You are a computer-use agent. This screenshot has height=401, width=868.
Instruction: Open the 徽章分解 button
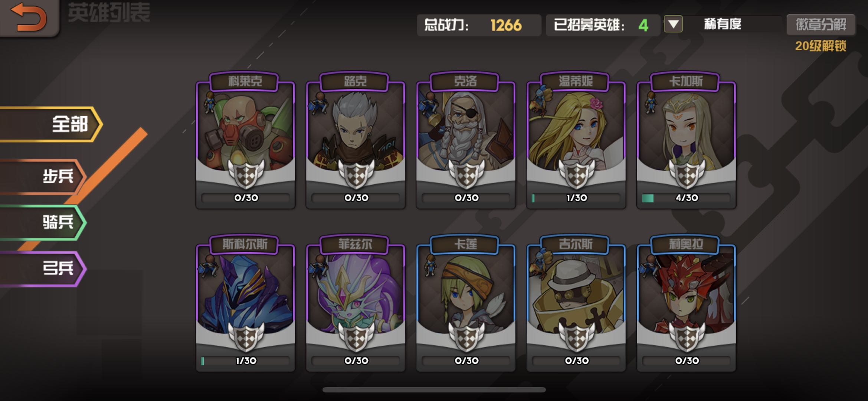click(x=821, y=25)
